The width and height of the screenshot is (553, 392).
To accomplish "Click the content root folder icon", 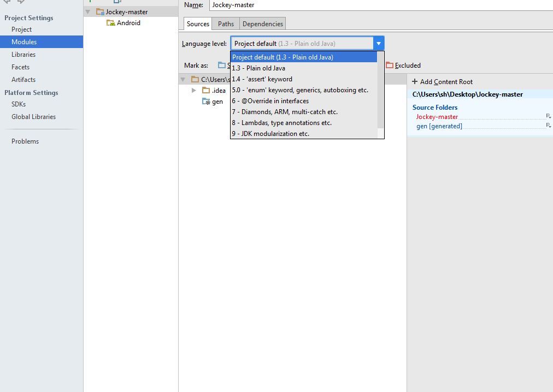I will 195,79.
